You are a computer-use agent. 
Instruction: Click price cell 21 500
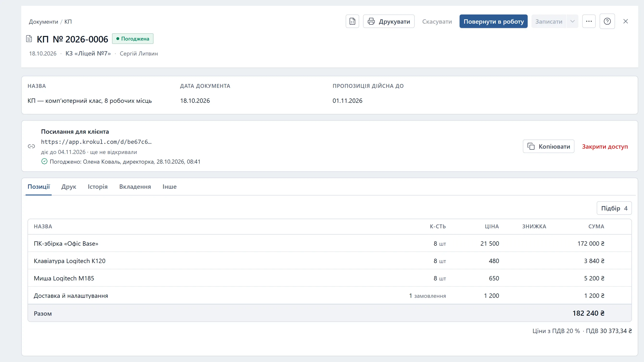click(x=490, y=244)
